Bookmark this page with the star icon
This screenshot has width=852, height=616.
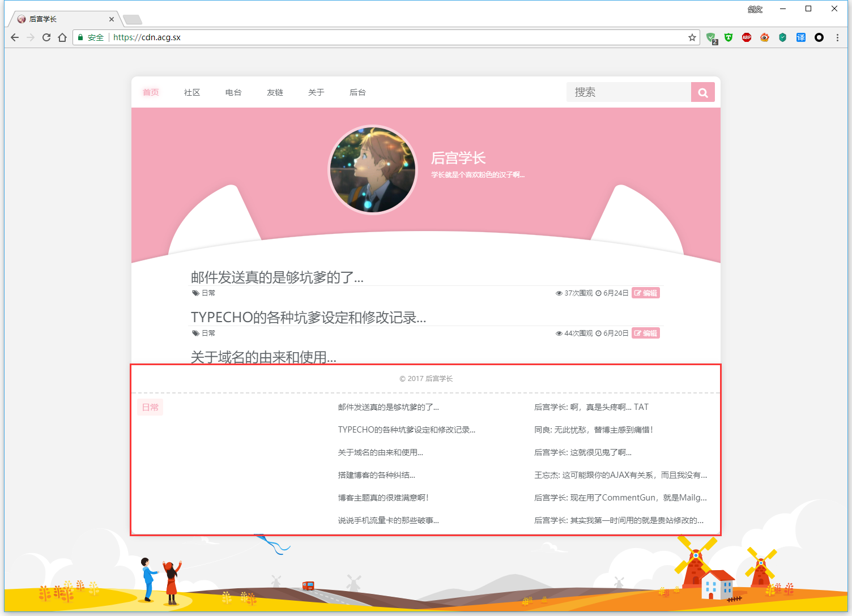point(692,37)
